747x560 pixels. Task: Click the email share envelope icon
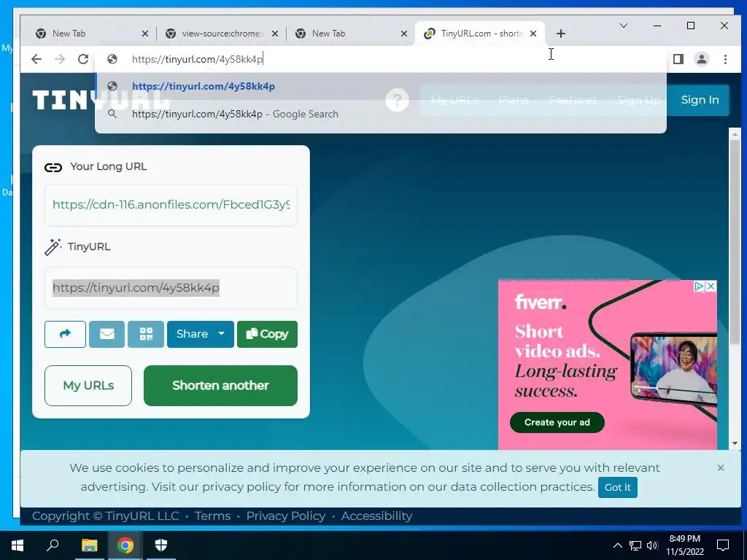(107, 334)
